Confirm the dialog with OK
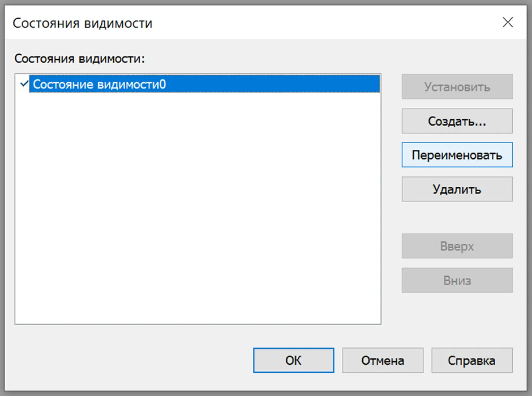Image resolution: width=532 pixels, height=396 pixels. click(293, 360)
